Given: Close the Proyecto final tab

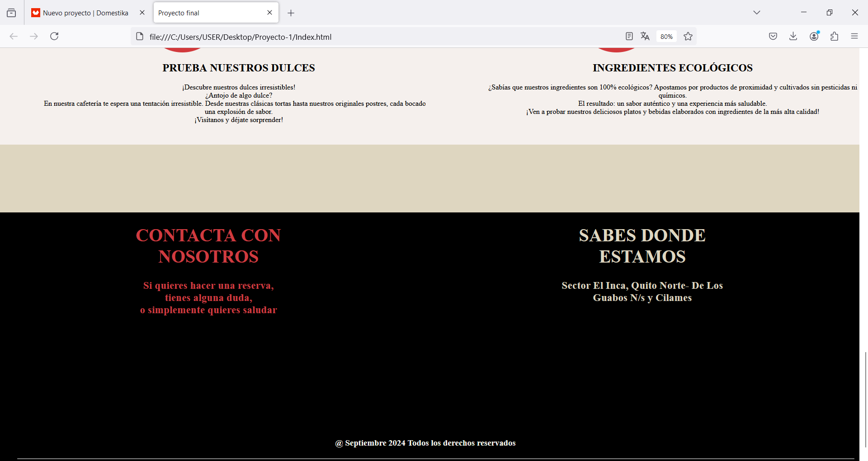Looking at the screenshot, I should (x=270, y=13).
